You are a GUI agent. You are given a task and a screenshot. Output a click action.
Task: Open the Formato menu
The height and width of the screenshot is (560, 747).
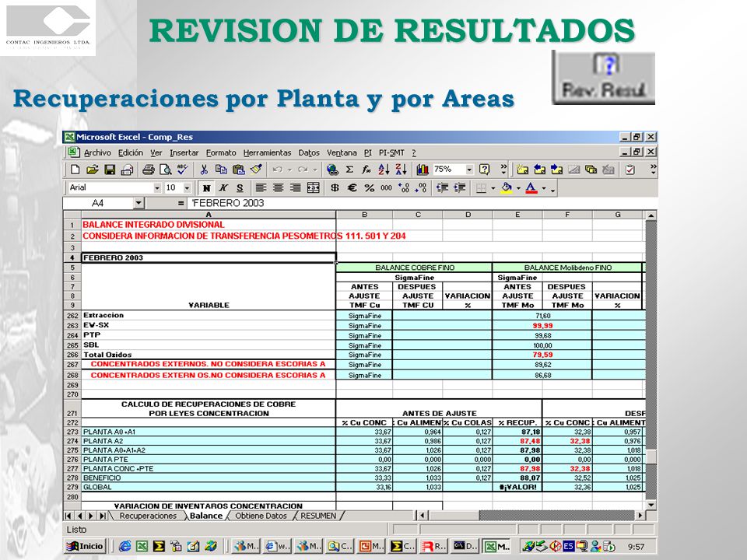pos(221,153)
